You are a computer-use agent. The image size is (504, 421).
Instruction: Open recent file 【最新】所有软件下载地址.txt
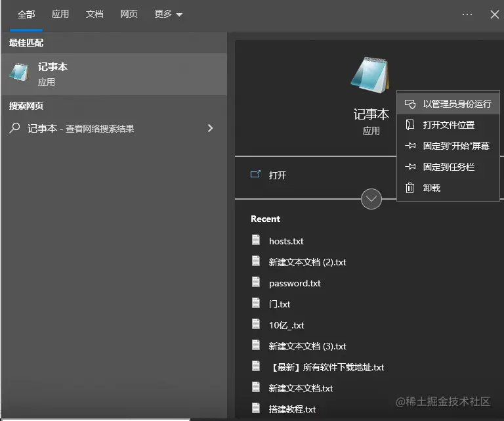tap(327, 367)
